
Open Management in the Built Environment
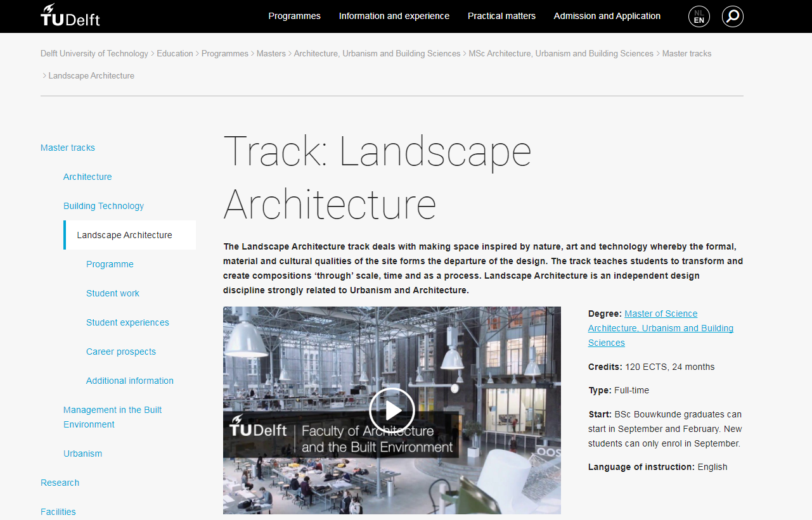click(112, 417)
